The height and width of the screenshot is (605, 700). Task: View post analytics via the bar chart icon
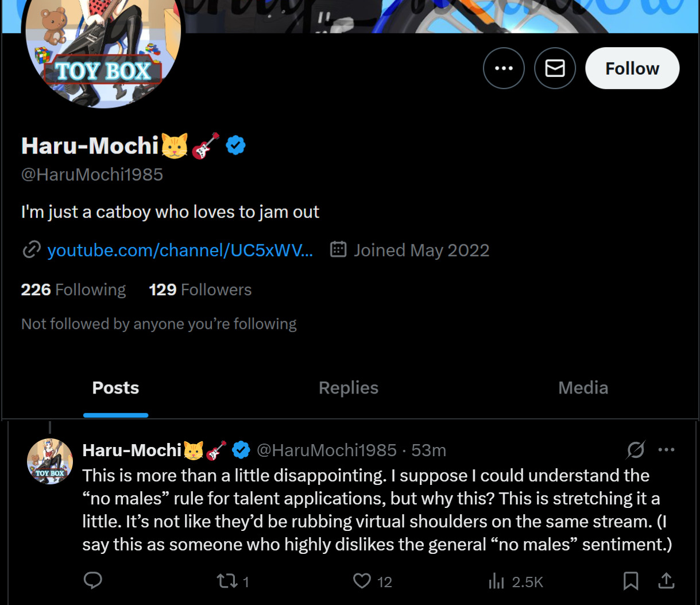coord(496,581)
